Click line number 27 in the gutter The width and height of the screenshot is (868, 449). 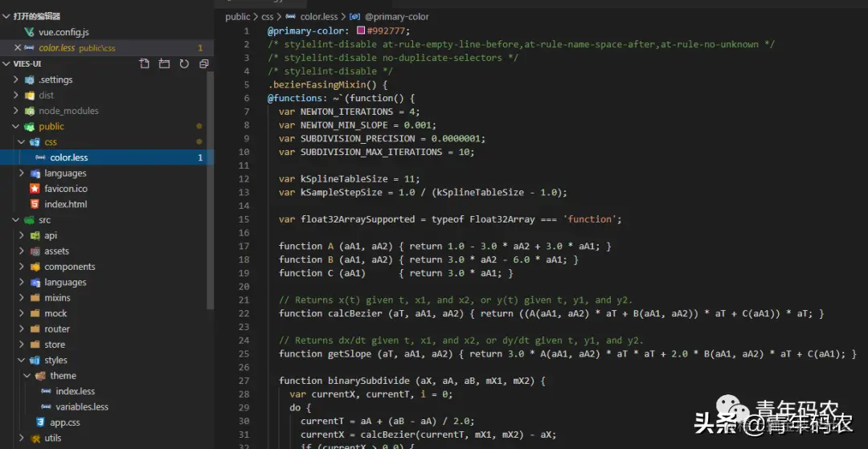pos(244,381)
